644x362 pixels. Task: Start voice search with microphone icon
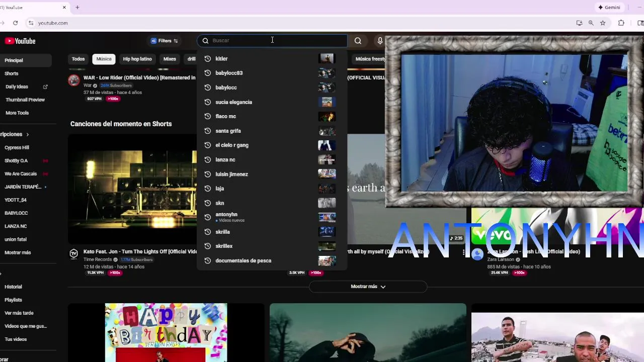click(380, 41)
